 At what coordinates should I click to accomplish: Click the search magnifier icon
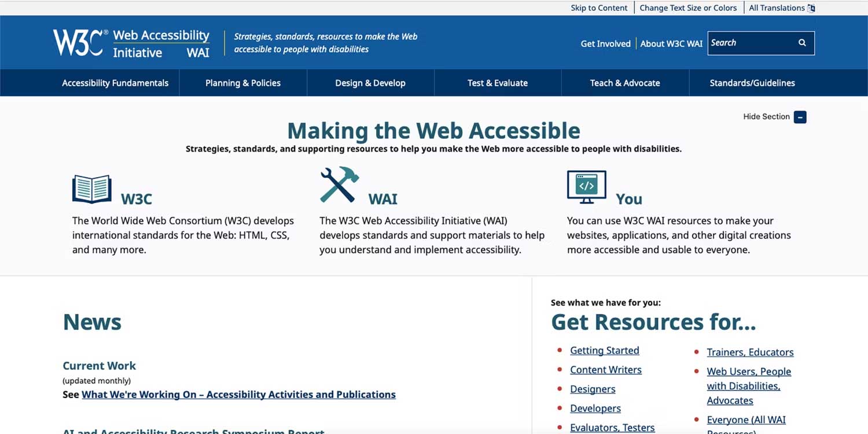click(x=802, y=43)
